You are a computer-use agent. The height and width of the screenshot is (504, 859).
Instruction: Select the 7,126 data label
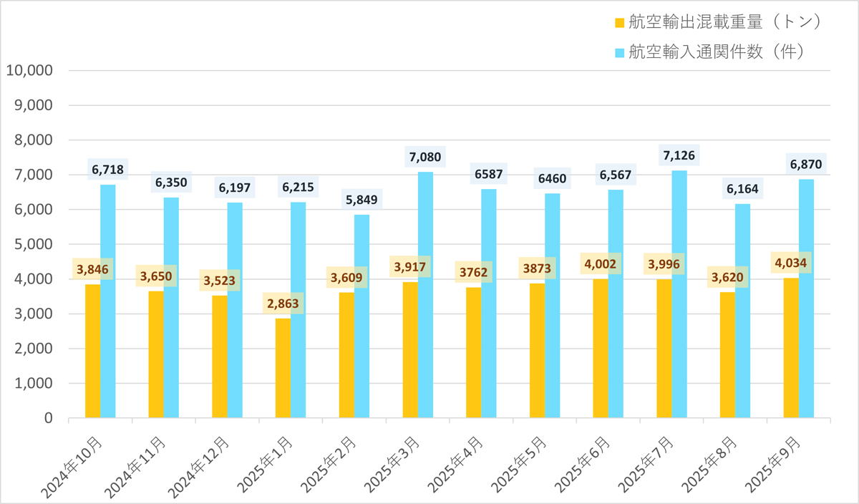(x=679, y=155)
